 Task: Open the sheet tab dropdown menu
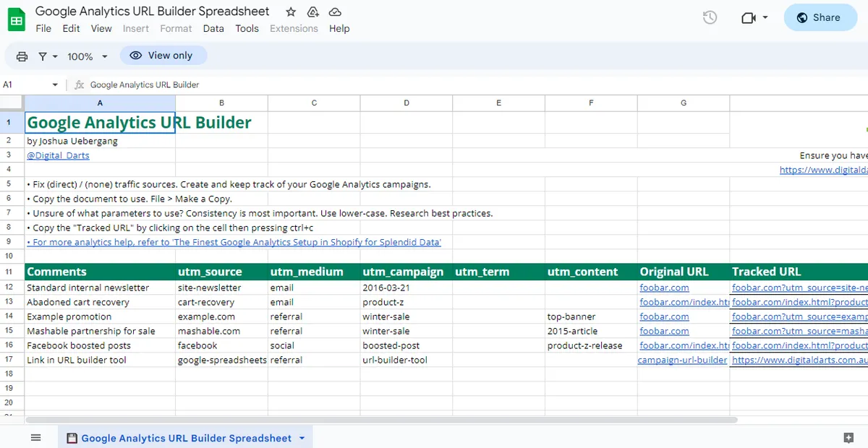(302, 437)
